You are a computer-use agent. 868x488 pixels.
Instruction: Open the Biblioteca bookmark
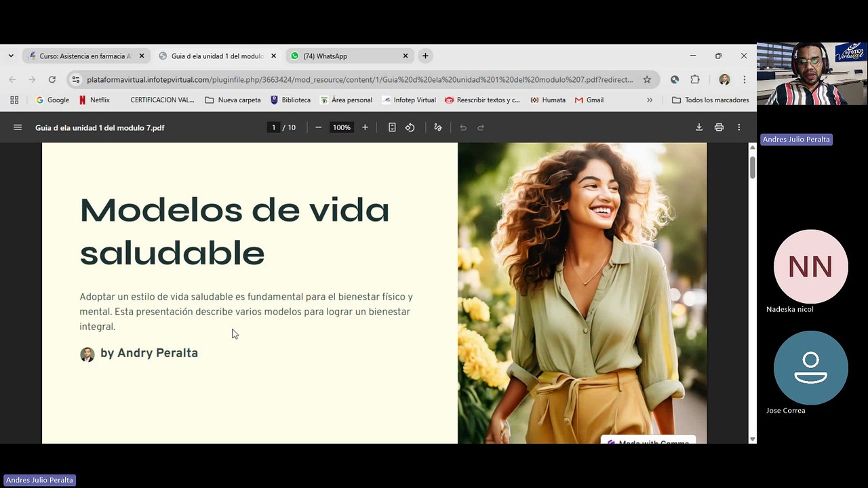[290, 100]
